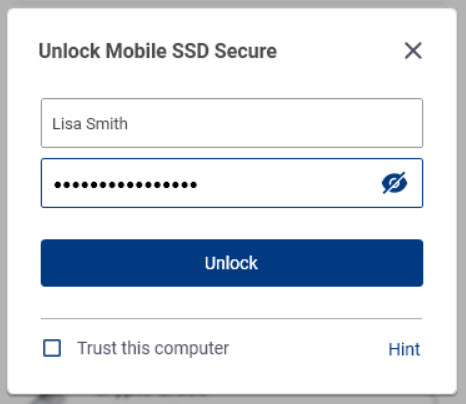Click the X in the dialog header
The width and height of the screenshot is (466, 404).
413,51
